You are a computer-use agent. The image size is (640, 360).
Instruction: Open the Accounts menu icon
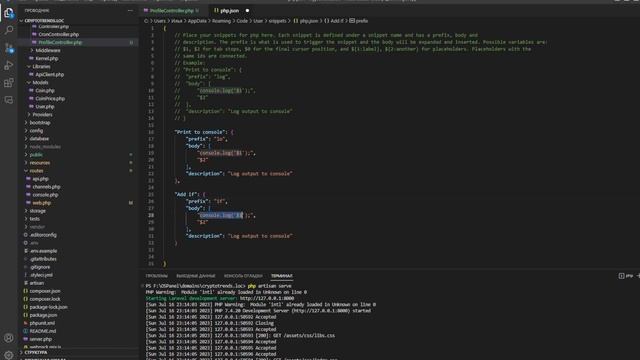pos(9,338)
